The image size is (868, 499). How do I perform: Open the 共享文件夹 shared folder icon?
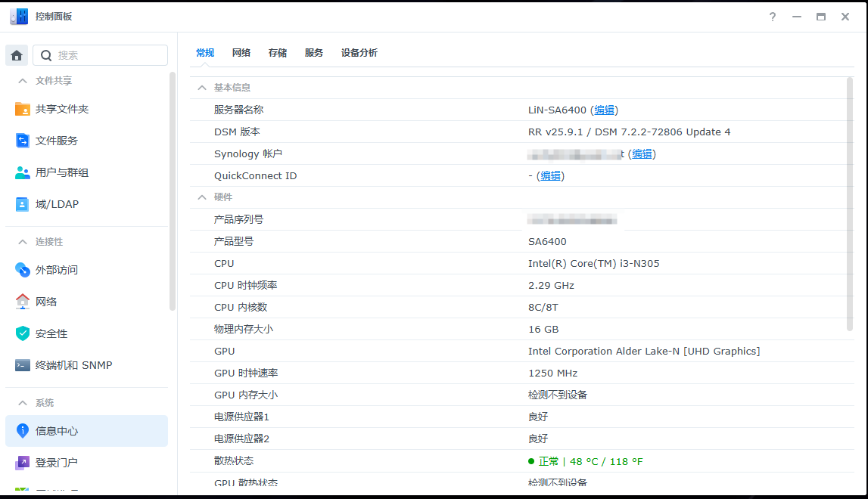(23, 109)
